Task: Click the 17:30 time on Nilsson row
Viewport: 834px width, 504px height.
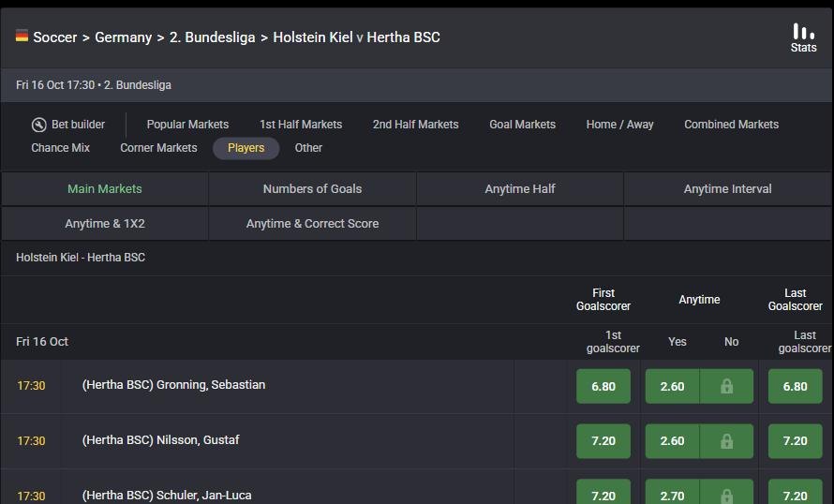Action: (31, 440)
